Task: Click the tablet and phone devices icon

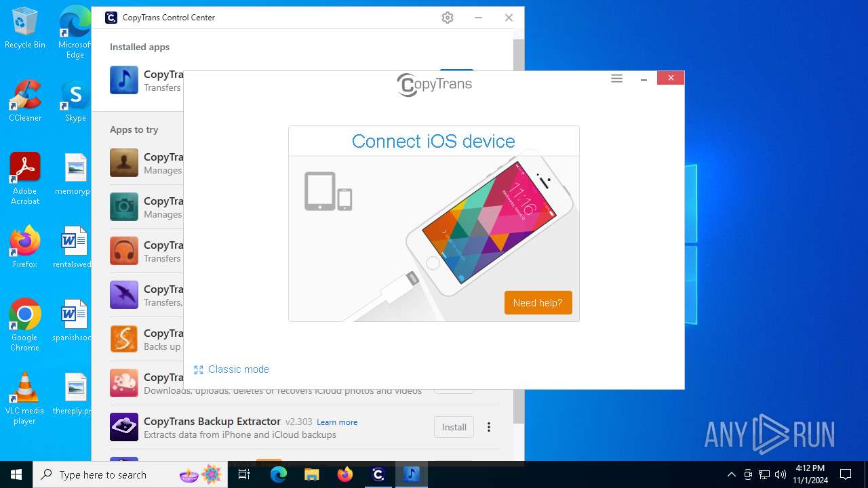Action: [x=328, y=191]
